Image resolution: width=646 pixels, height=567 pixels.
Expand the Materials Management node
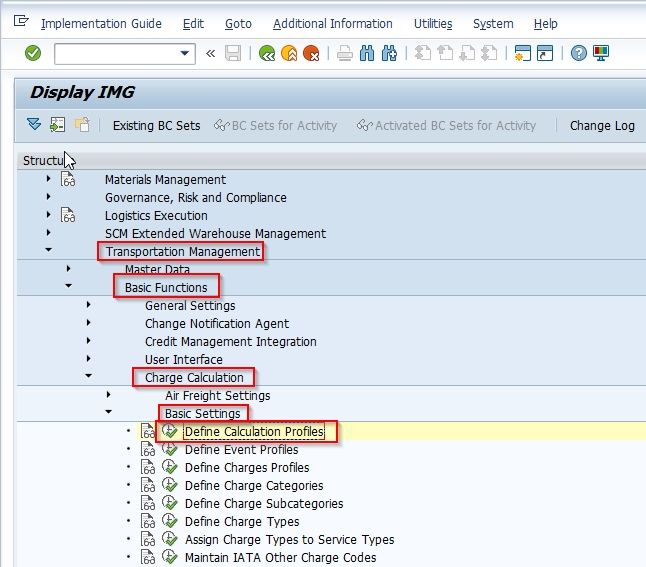[x=49, y=179]
